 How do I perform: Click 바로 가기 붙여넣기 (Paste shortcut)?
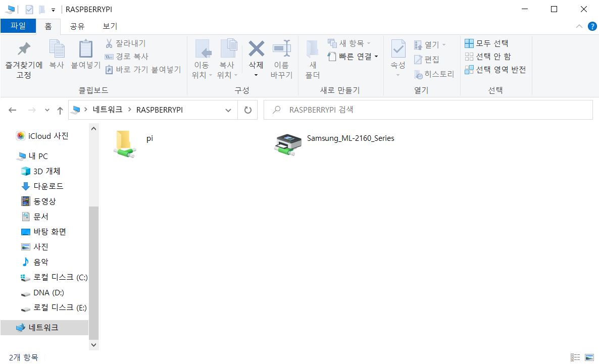tap(143, 70)
